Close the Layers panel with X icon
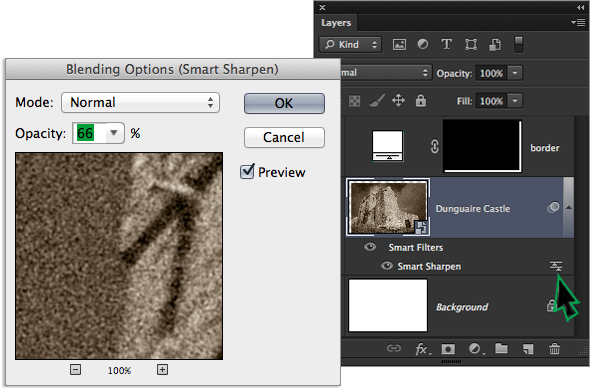This screenshot has width=590, height=388. pyautogui.click(x=322, y=7)
